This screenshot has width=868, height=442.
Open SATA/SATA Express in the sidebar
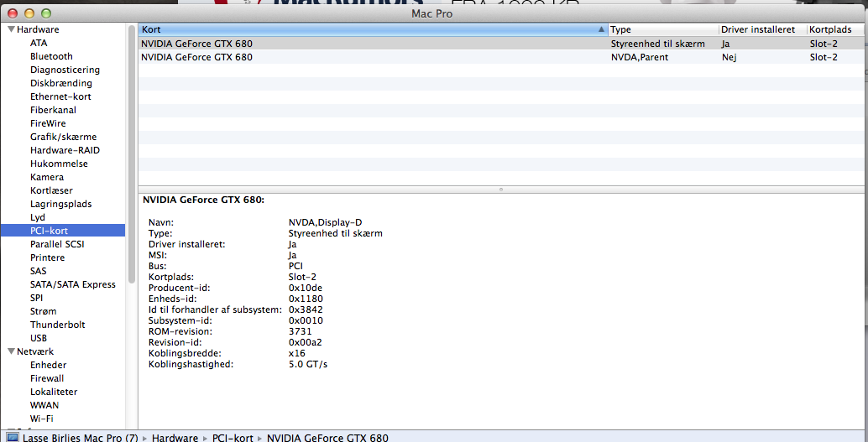[x=72, y=284]
